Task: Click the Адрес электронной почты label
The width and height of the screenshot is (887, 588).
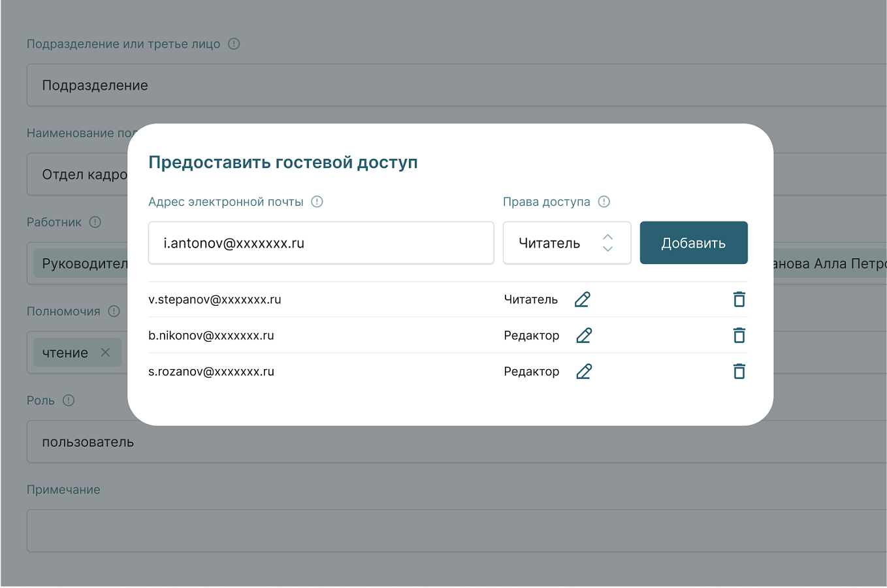Action: point(226,202)
